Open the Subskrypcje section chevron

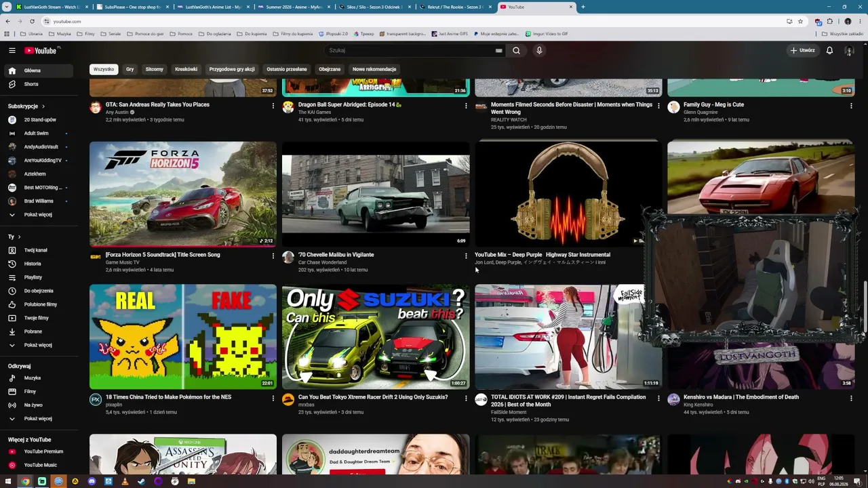pos(43,106)
